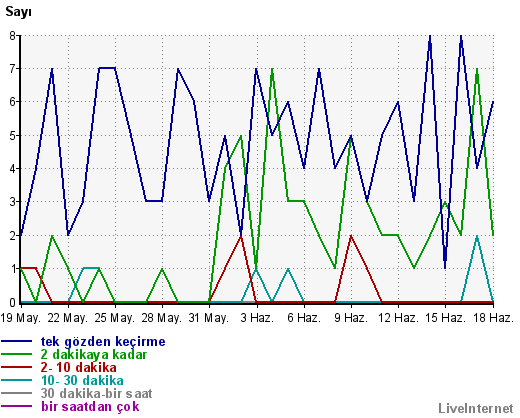Click the purple legend line swatch
This screenshot has height=418, width=520.
coord(17,406)
